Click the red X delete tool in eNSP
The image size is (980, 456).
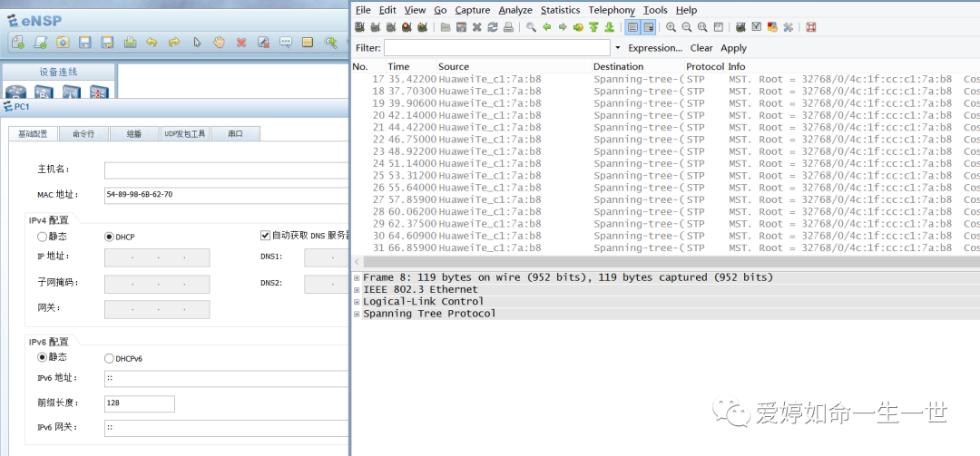pos(241,43)
